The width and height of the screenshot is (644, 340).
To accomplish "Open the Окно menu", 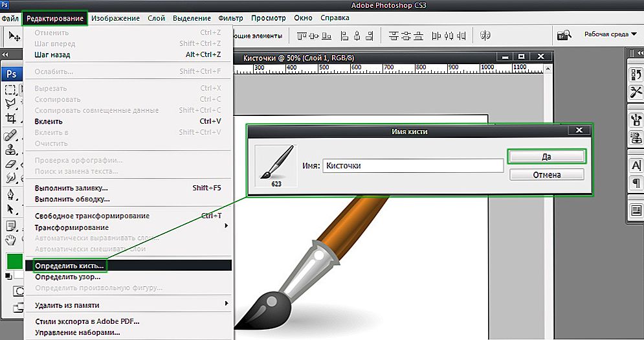I will [x=303, y=18].
